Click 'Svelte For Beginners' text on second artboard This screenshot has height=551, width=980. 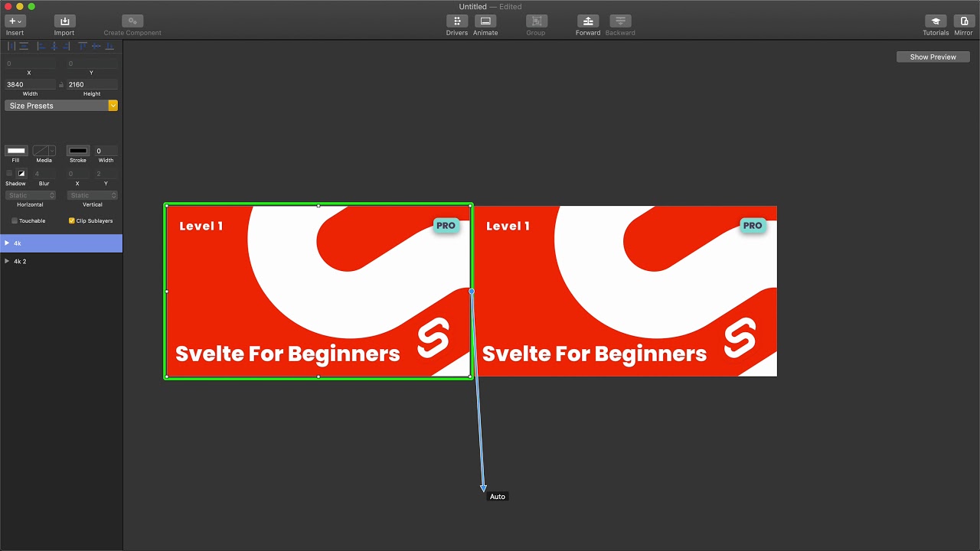click(x=595, y=354)
